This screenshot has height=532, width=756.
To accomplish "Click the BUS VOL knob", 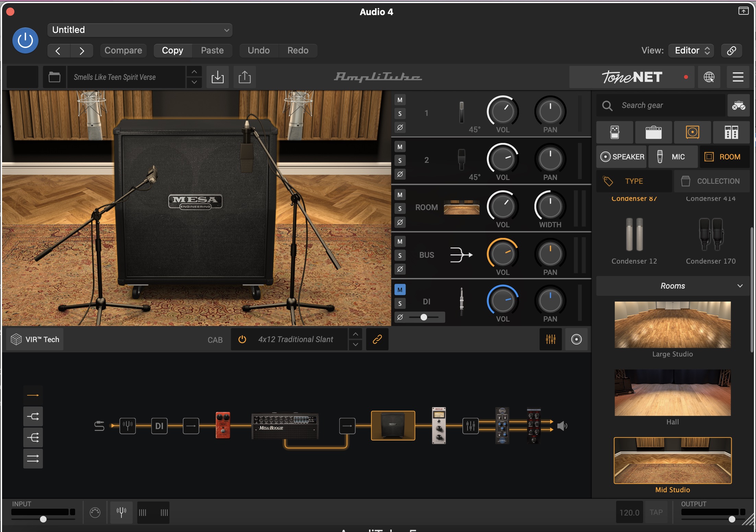I will 503,254.
